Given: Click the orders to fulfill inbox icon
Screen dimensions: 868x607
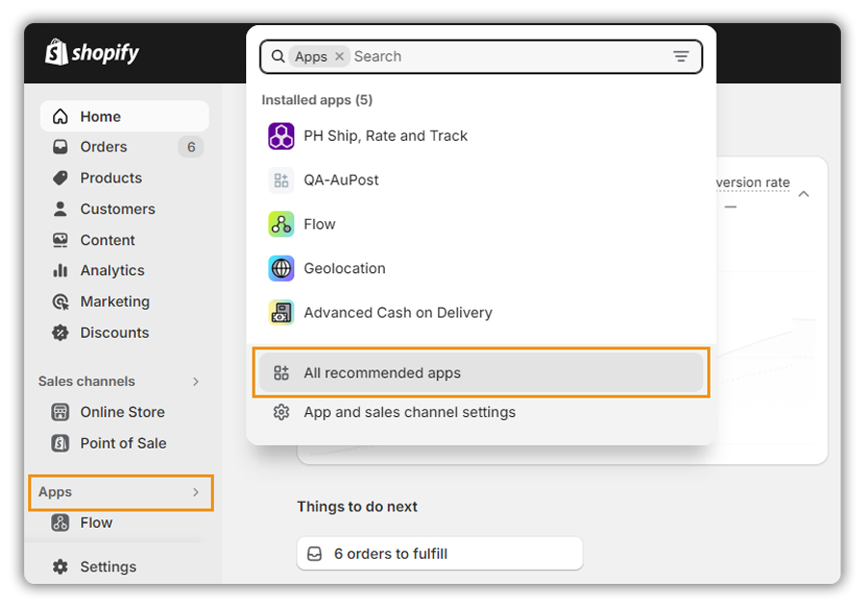Looking at the screenshot, I should pos(314,554).
